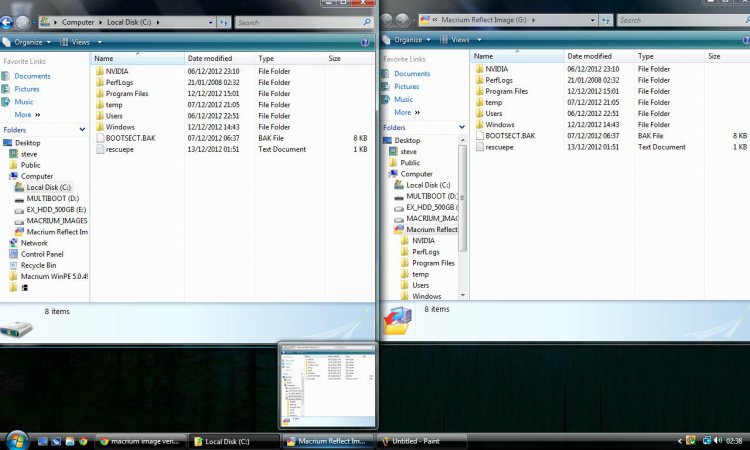Sort by Date modified in Macrium Reflect Image window
Image resolution: width=750 pixels, height=450 pixels.
[599, 56]
